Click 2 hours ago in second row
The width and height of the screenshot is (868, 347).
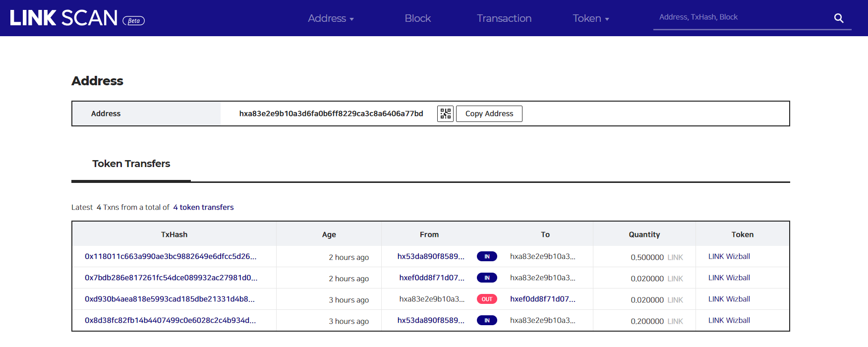click(348, 279)
